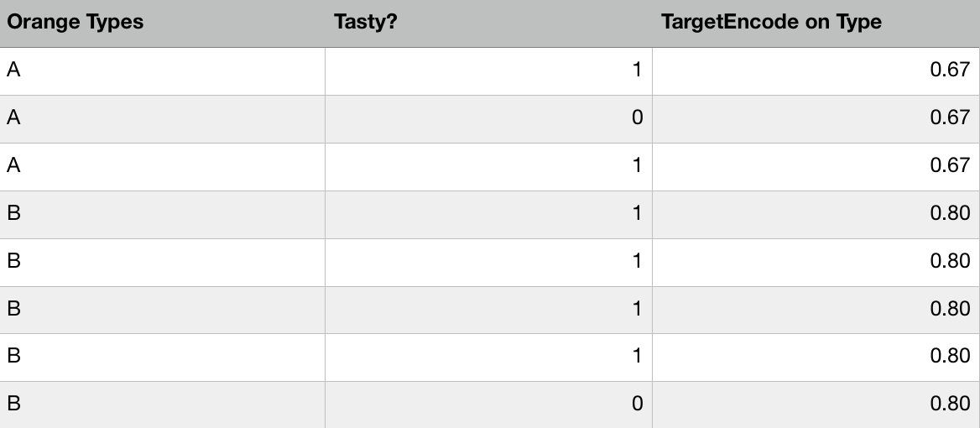Click the first B cell under Orange Types

click(13, 213)
